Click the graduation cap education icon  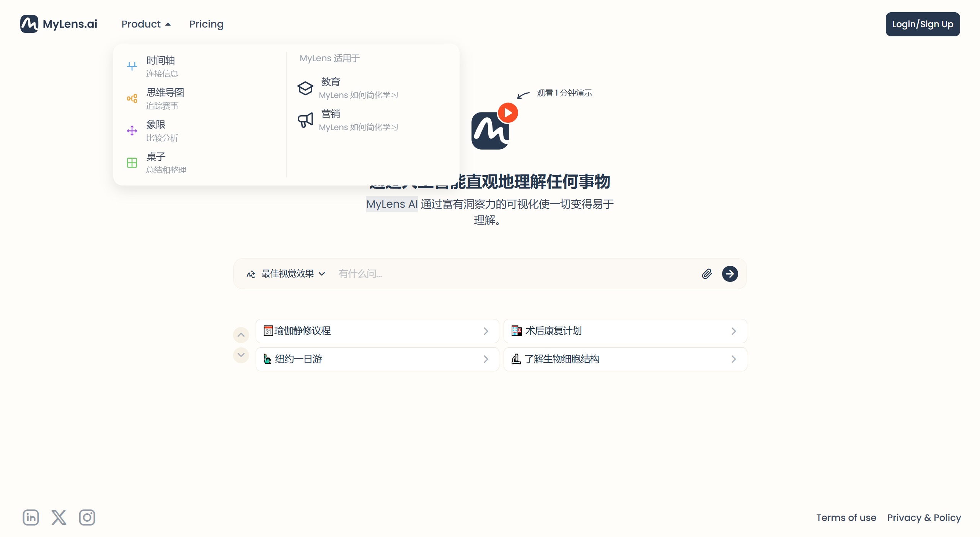click(305, 88)
